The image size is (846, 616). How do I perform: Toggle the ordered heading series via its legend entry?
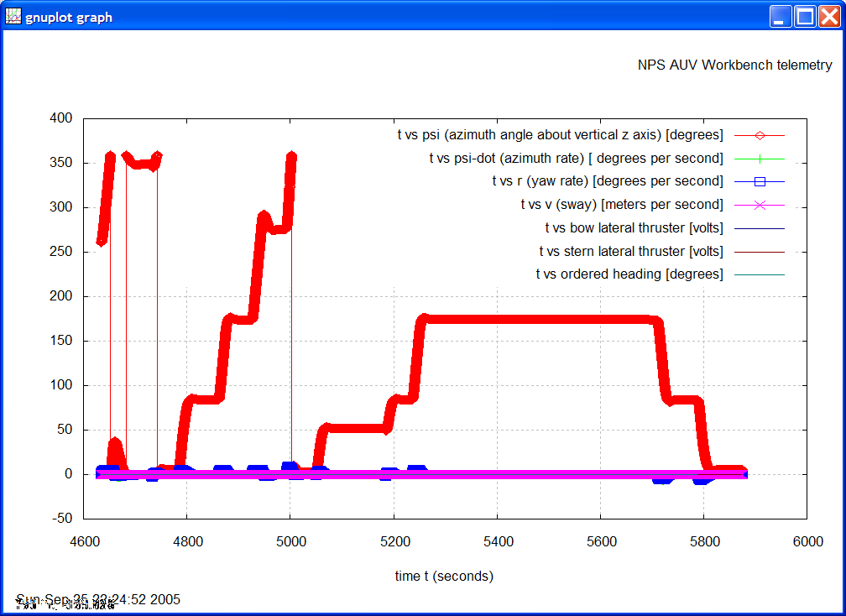(629, 274)
